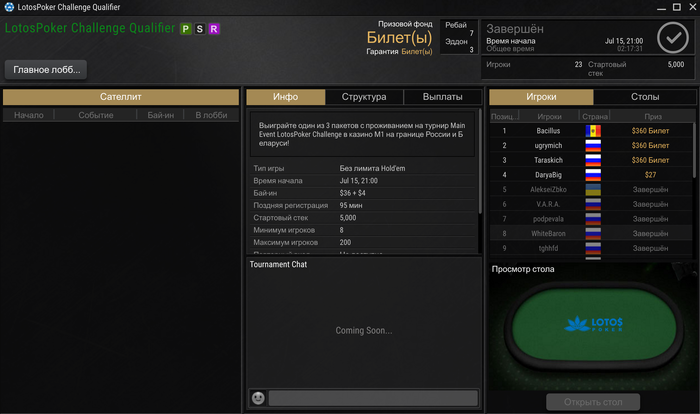Select player row AlekseiZbko

click(x=591, y=190)
